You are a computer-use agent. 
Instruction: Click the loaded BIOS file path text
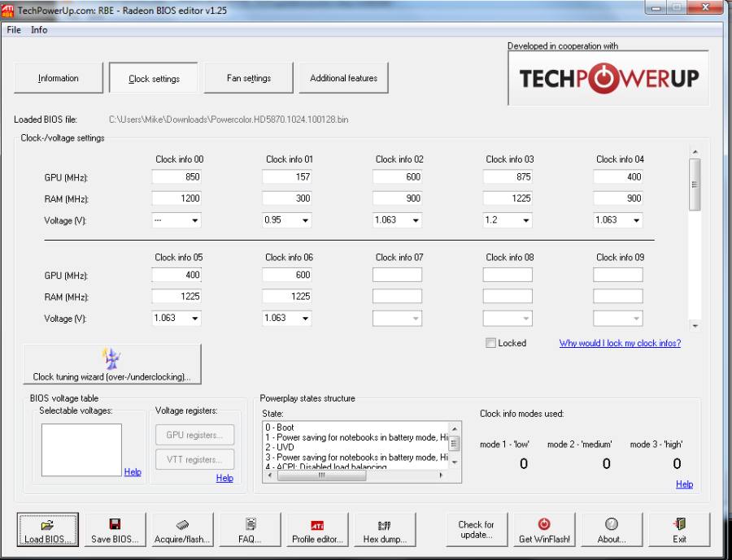pyautogui.click(x=229, y=119)
